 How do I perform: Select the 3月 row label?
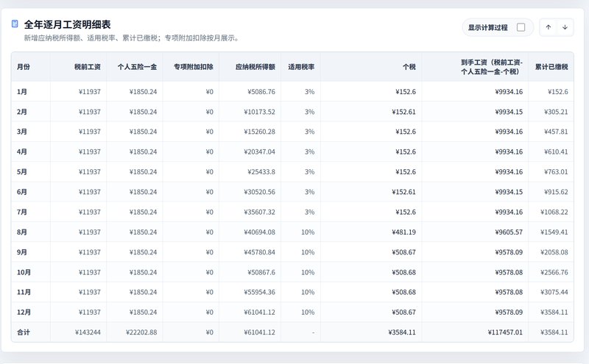(22, 132)
